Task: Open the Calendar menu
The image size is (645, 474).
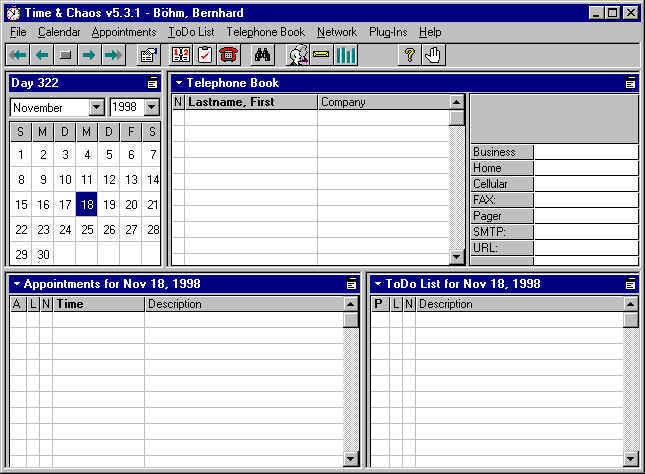Action: [x=59, y=32]
